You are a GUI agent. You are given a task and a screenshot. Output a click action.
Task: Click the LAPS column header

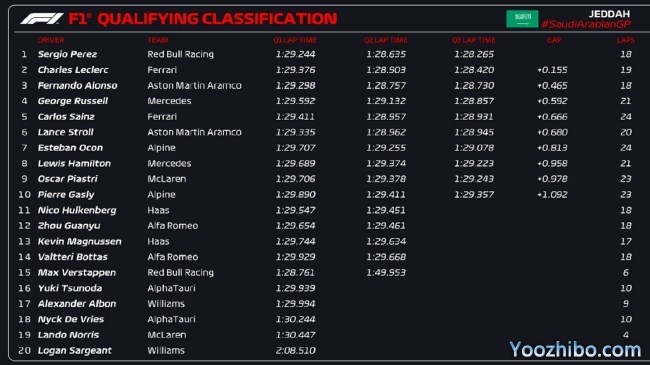click(626, 40)
